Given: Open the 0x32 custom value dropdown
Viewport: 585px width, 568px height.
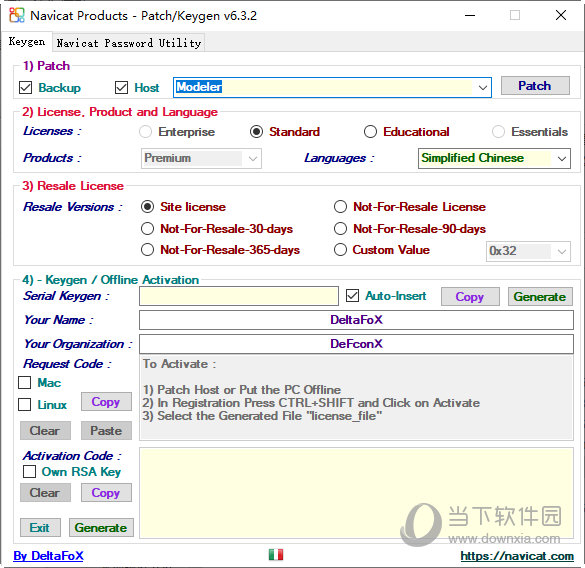Looking at the screenshot, I should 528,251.
